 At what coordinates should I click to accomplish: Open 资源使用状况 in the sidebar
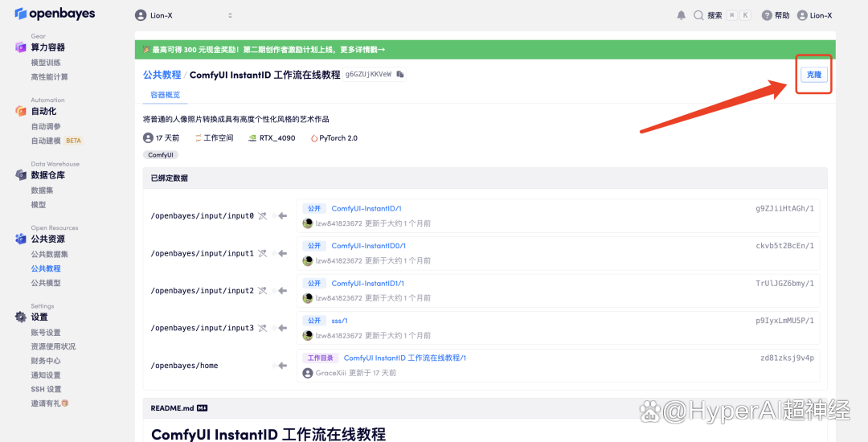pos(53,346)
